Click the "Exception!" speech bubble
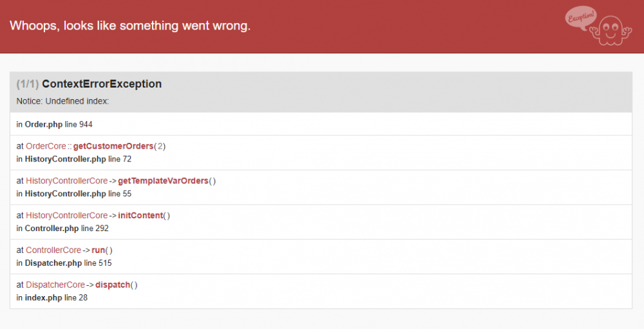This screenshot has width=644, height=329. click(x=582, y=17)
